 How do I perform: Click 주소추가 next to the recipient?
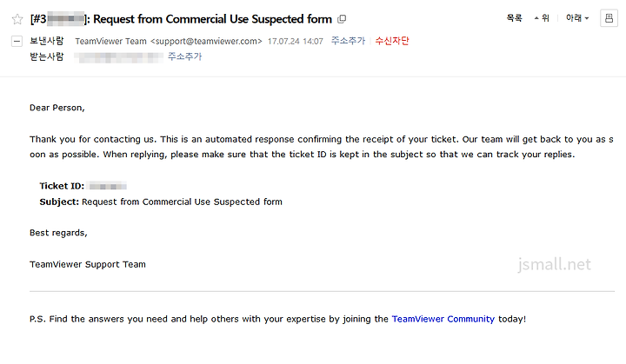coord(185,56)
